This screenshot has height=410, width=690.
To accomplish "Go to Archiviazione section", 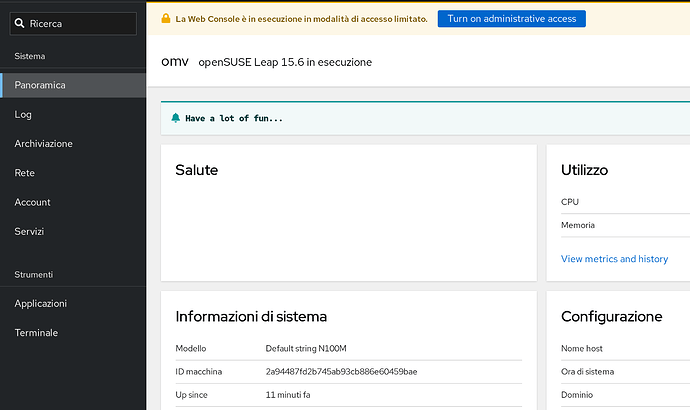I will point(43,144).
